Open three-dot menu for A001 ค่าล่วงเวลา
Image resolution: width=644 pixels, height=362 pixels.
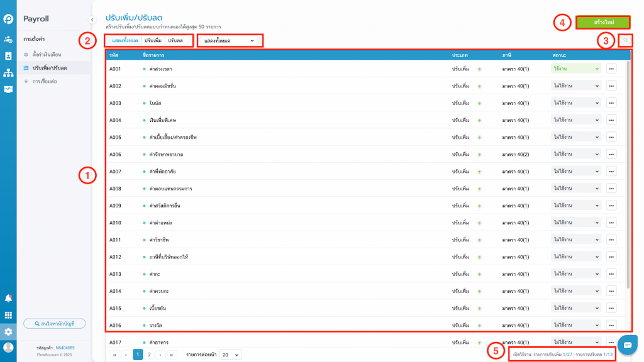tap(611, 69)
